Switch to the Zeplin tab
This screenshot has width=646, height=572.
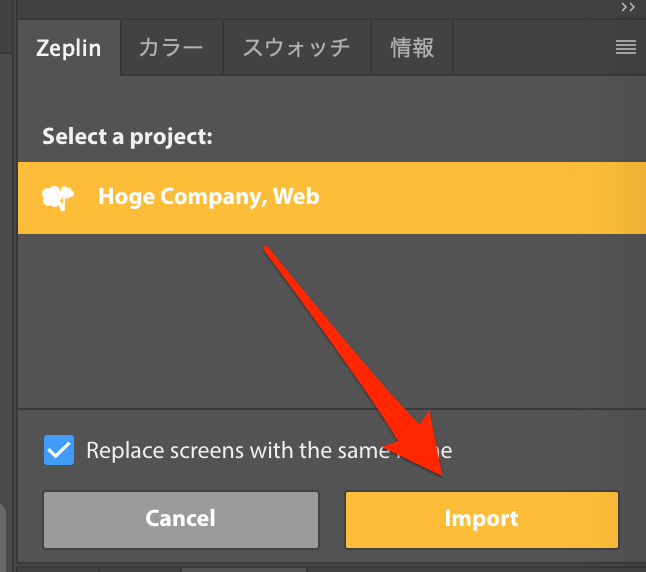(68, 48)
